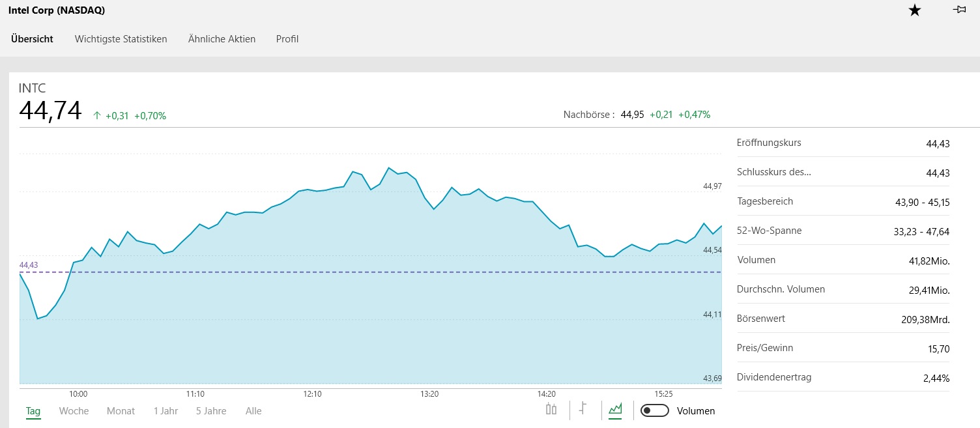Open the Wichtigste Statistiken tab
The width and height of the screenshot is (980, 428).
[x=121, y=39]
